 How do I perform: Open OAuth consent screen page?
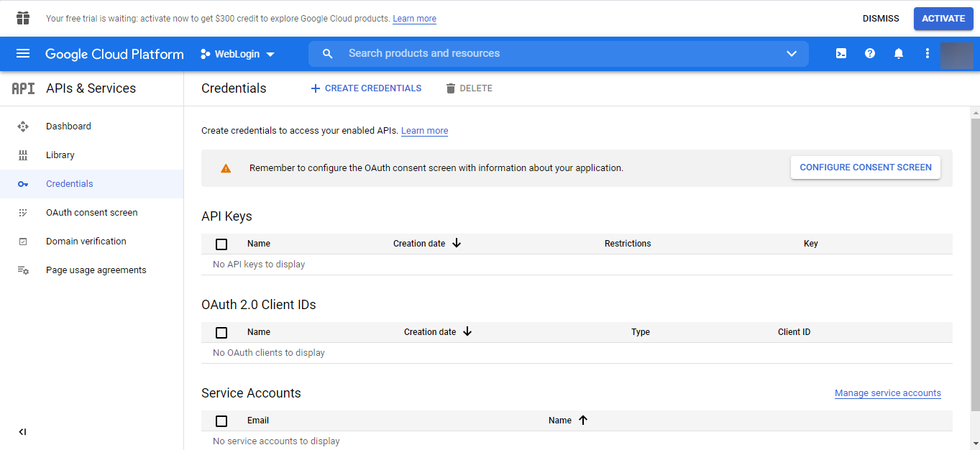91,213
